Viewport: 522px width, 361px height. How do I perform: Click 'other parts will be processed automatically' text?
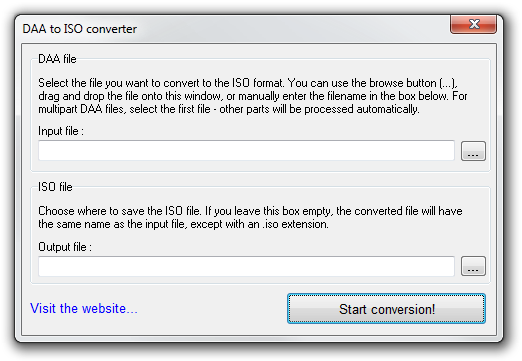pos(319,109)
